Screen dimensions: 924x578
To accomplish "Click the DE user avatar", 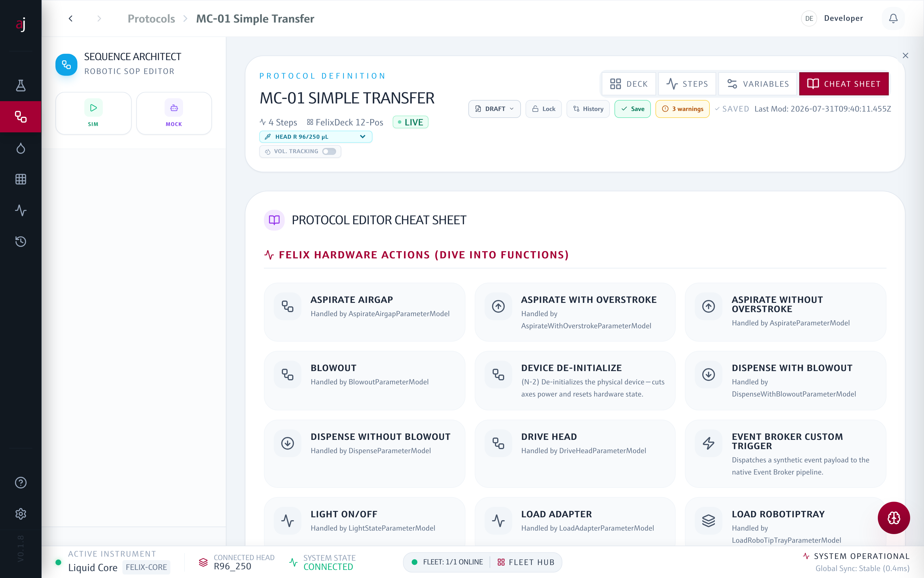I will 809,18.
